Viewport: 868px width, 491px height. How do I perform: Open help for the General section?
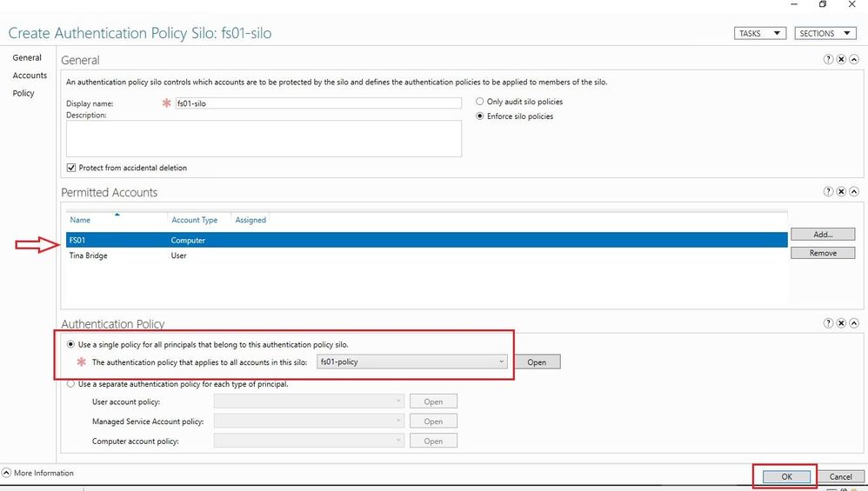coord(828,59)
